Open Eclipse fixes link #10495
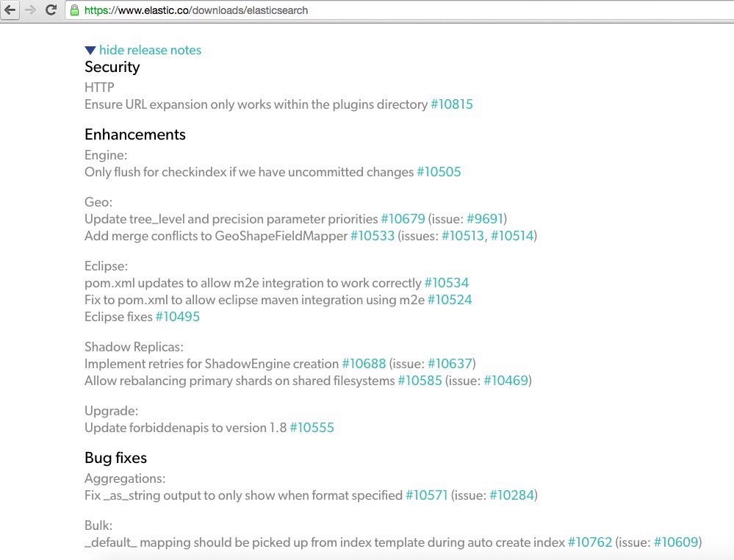The width and height of the screenshot is (734, 560). tap(177, 317)
